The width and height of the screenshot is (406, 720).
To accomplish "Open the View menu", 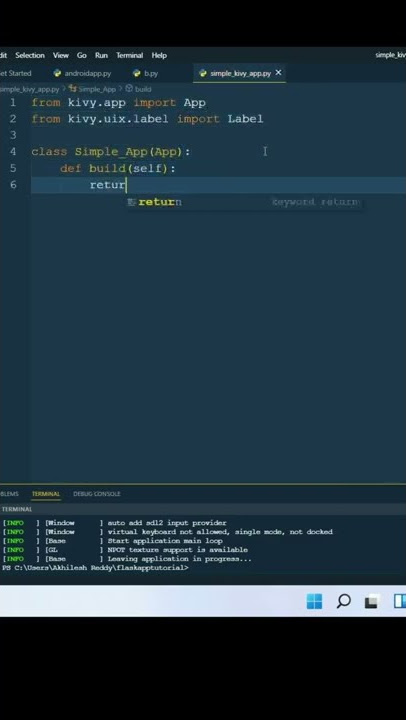I will pos(61,55).
